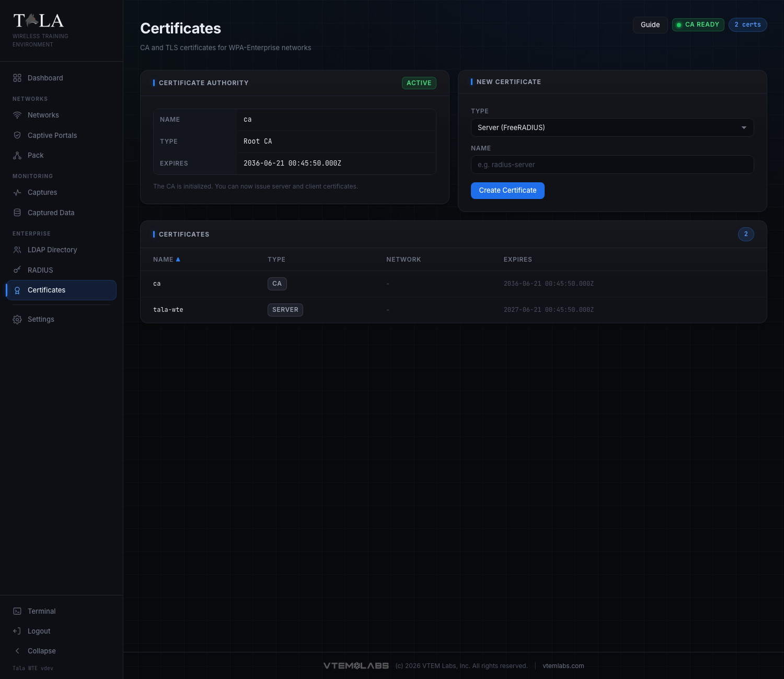784x679 pixels.
Task: Select the tala-wte certificate name
Action: click(168, 310)
